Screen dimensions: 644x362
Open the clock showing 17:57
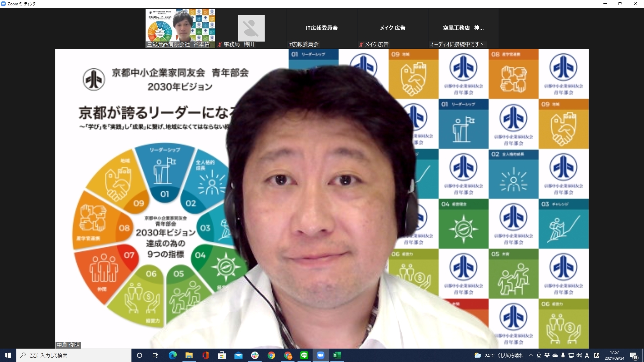[614, 355]
